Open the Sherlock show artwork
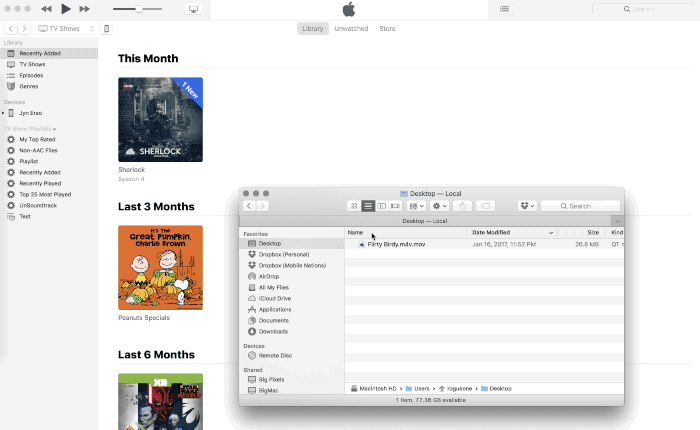This screenshot has height=430, width=700. pos(160,120)
